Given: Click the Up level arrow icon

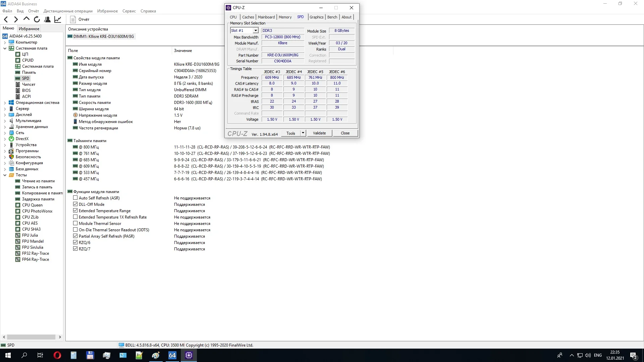Looking at the screenshot, I should pos(26,19).
